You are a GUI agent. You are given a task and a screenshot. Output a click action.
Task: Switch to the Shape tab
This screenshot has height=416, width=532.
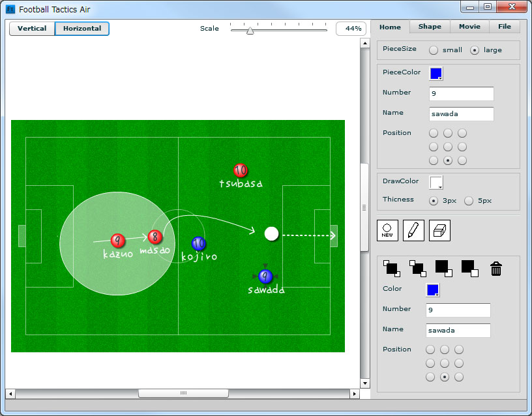pos(429,27)
